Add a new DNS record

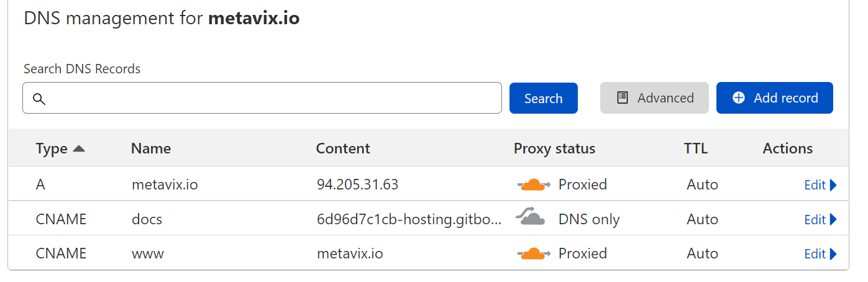click(774, 98)
